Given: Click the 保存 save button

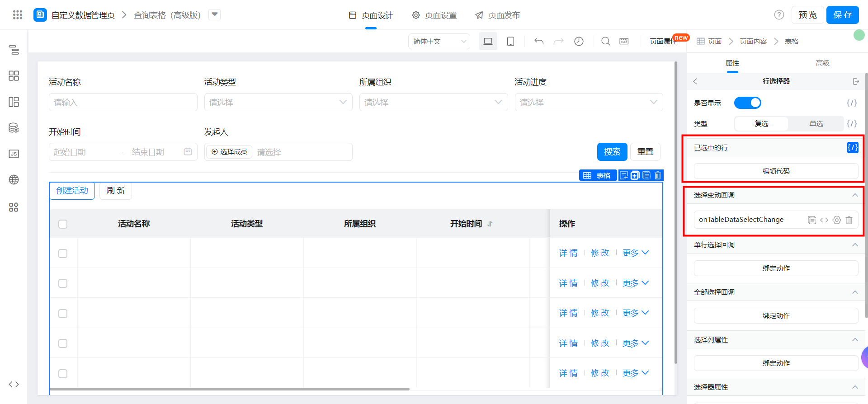Looking at the screenshot, I should (843, 15).
